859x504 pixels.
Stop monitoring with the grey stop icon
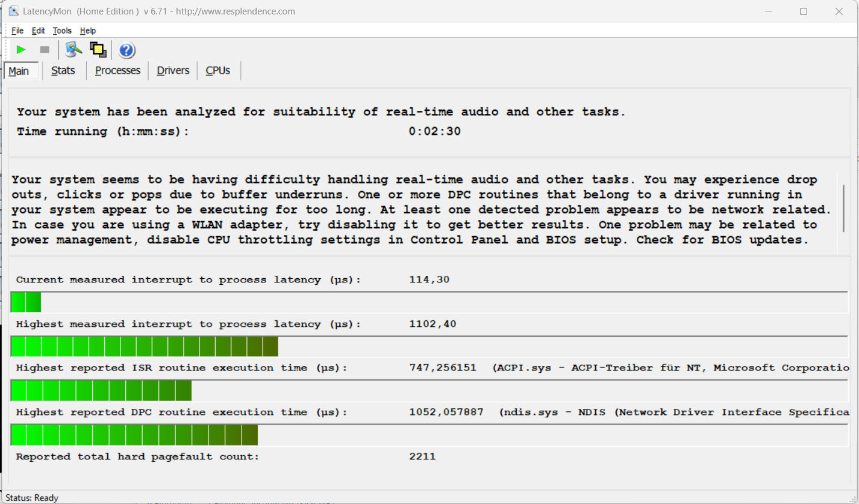(x=45, y=50)
